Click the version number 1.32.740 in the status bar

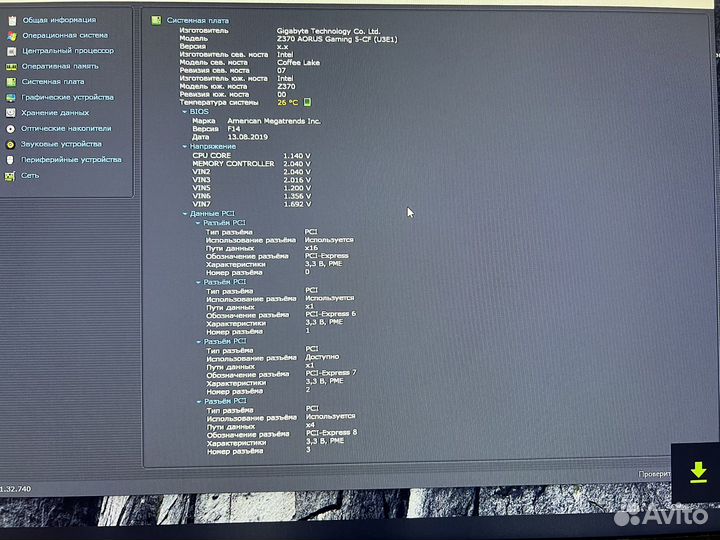pyautogui.click(x=16, y=489)
